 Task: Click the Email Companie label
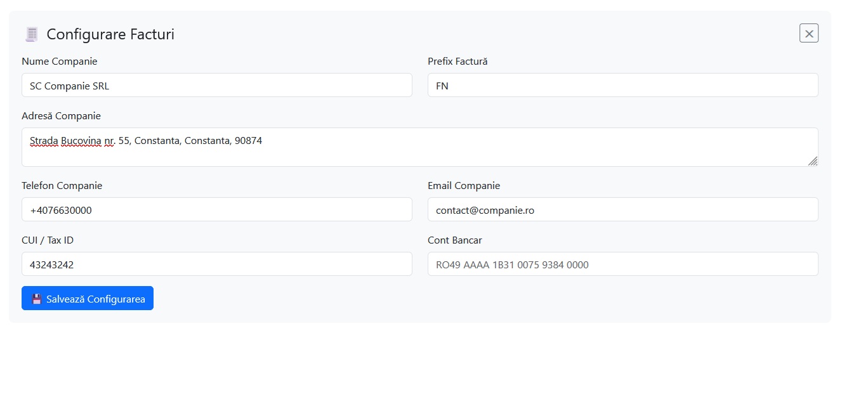(464, 186)
